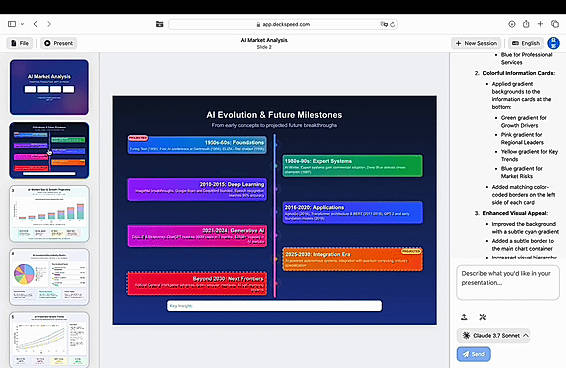Select slide 5 line chart thumbnail

point(49,340)
